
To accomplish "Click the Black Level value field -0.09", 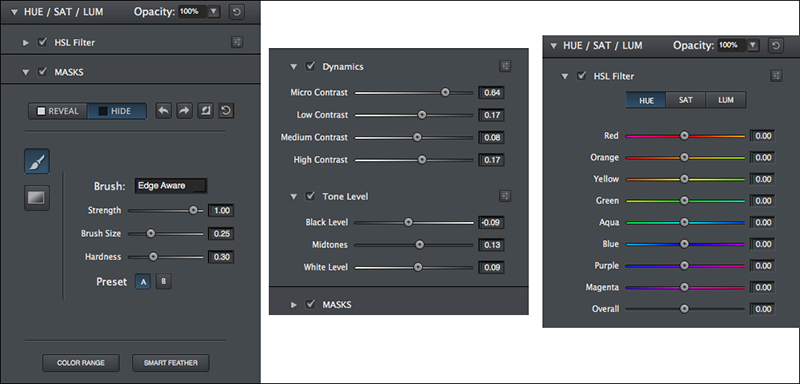I will point(491,222).
